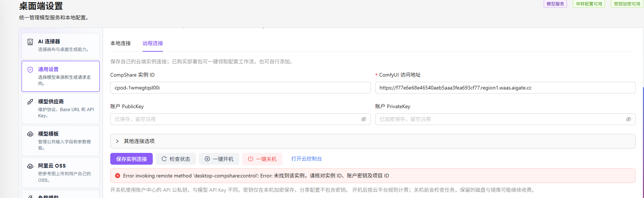
Task: Click the 保存自己的云端实例连接 description text
Action: pos(202,62)
